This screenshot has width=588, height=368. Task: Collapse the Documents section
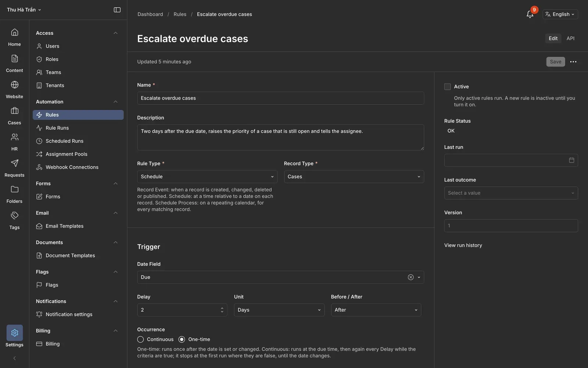(115, 243)
